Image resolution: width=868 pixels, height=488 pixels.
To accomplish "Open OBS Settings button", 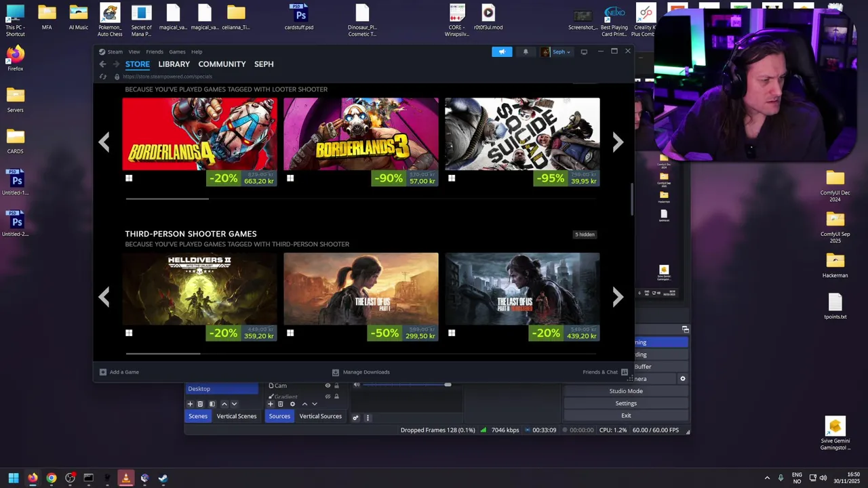I will pyautogui.click(x=626, y=403).
